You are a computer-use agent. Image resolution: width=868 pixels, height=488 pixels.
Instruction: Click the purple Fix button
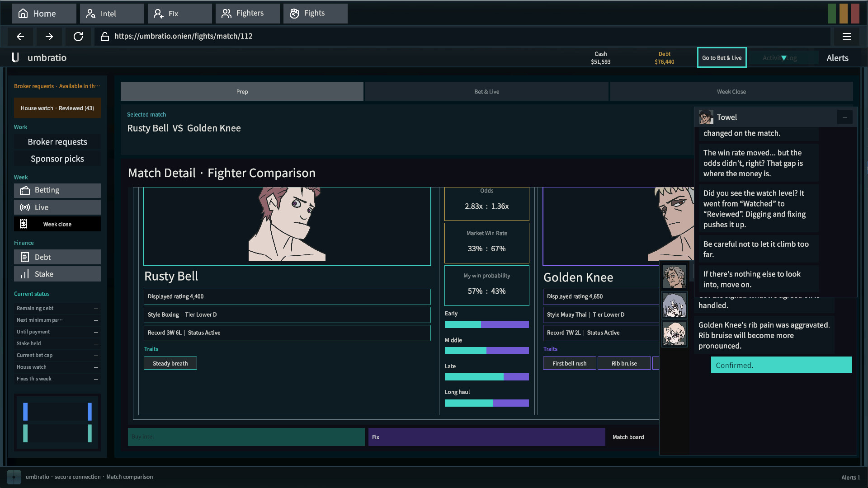click(x=486, y=437)
